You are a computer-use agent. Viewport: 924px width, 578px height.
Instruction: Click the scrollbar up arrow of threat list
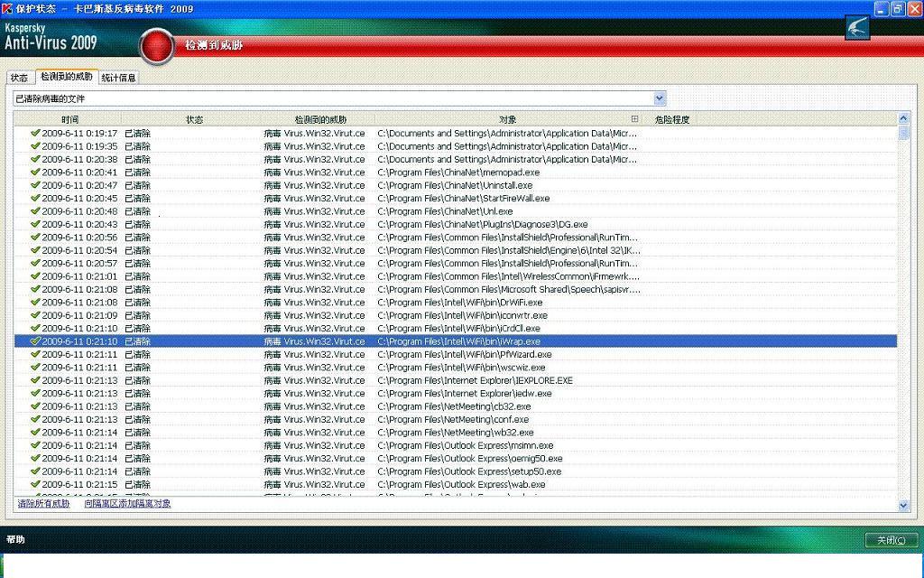coord(903,118)
